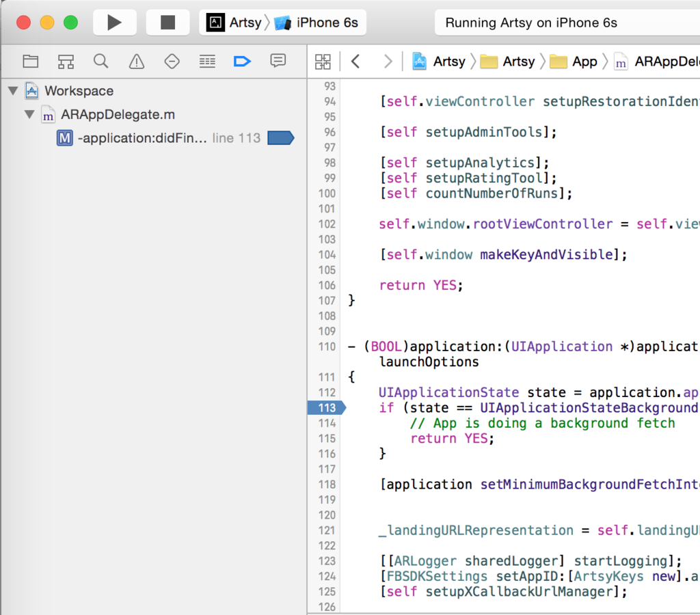
Task: Click 'rootViewController' on line 102
Action: 543,224
